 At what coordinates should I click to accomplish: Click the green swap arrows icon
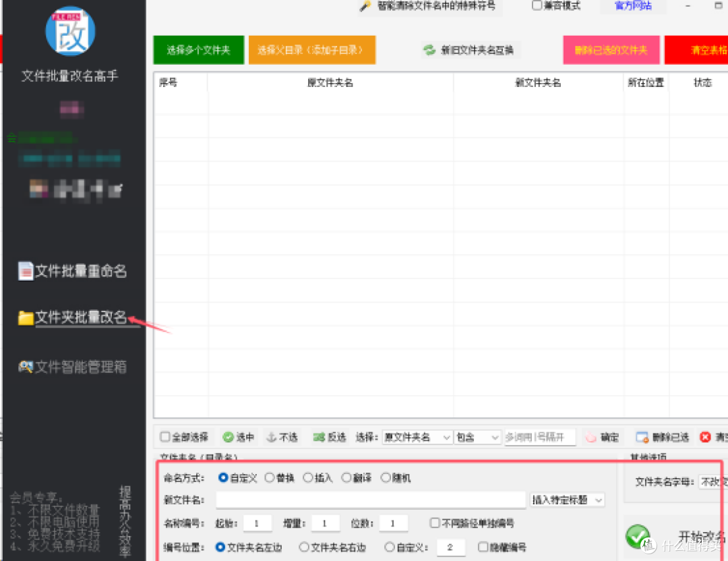[429, 50]
